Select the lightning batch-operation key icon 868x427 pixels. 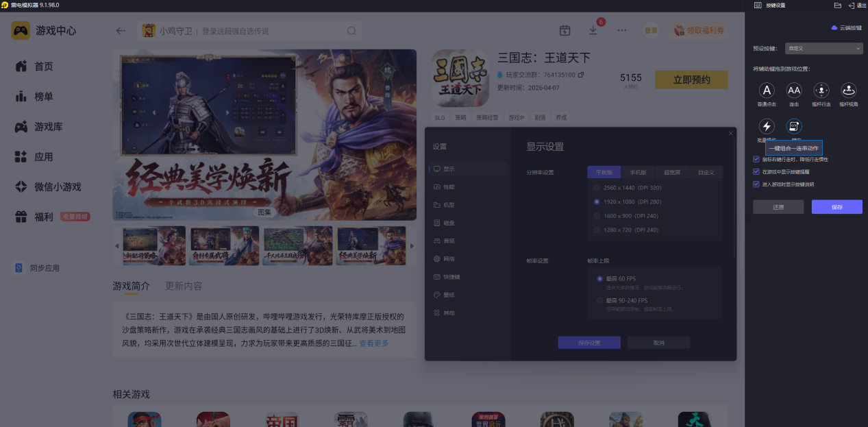click(767, 126)
